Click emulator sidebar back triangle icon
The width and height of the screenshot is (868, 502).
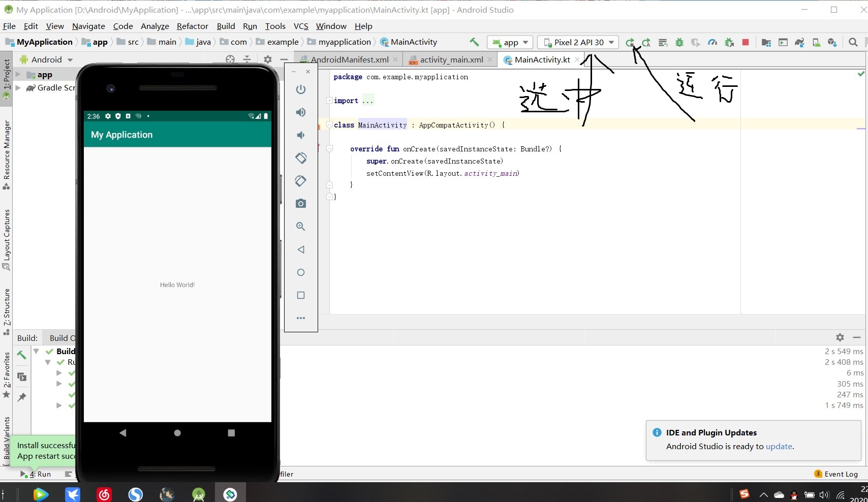pos(301,249)
